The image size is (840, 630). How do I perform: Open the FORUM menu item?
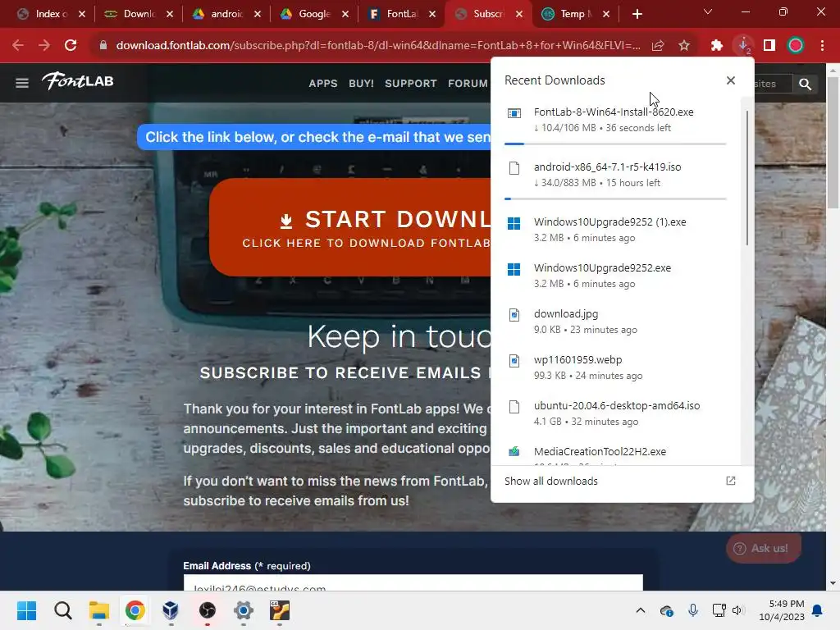[468, 84]
